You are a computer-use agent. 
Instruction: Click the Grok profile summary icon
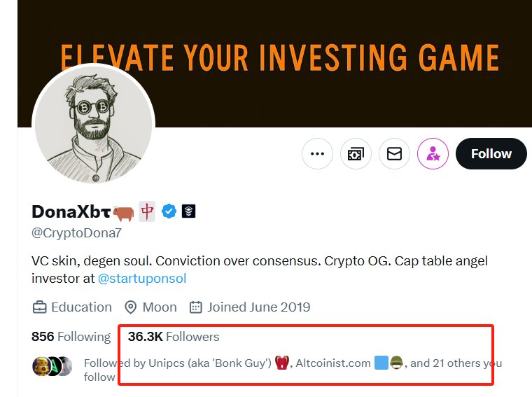point(356,154)
